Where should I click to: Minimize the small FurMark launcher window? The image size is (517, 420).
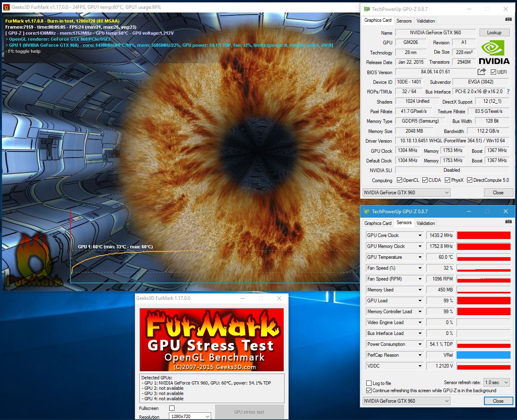pyautogui.click(x=243, y=298)
